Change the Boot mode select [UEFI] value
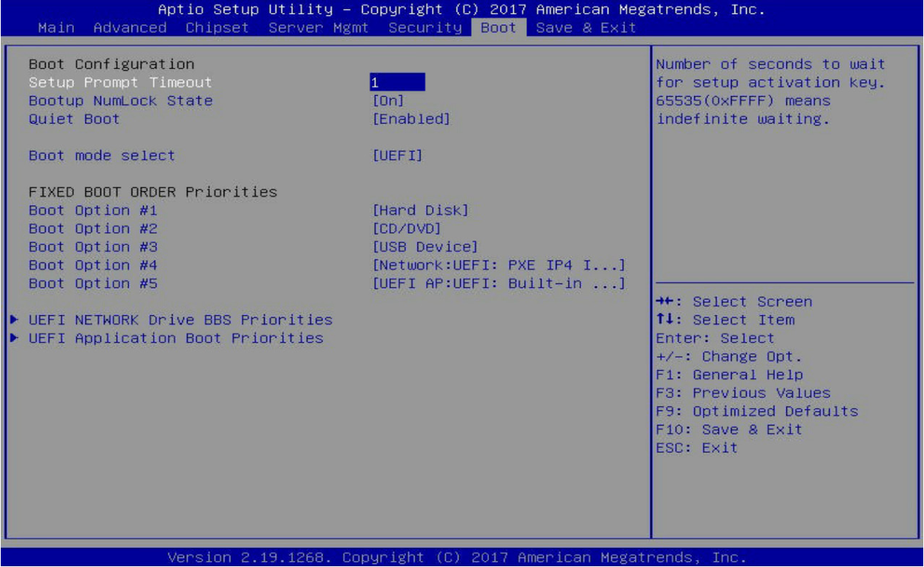 (x=397, y=155)
